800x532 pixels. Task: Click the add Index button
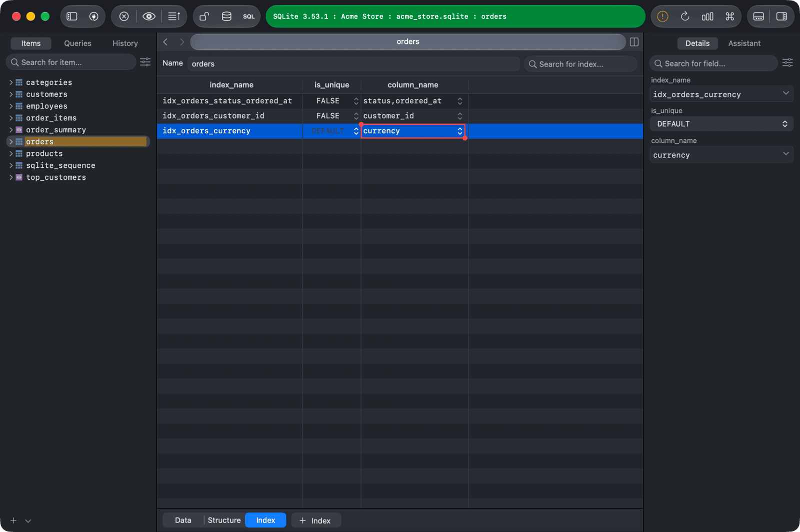316,521
